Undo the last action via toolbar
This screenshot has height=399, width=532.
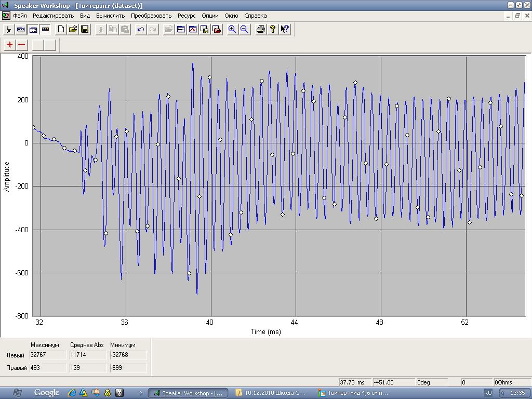click(140, 30)
